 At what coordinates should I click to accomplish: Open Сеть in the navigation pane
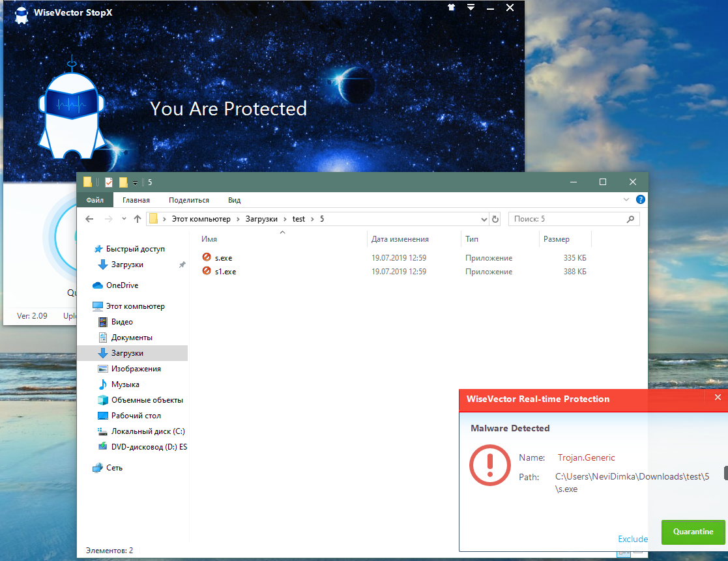(x=114, y=468)
